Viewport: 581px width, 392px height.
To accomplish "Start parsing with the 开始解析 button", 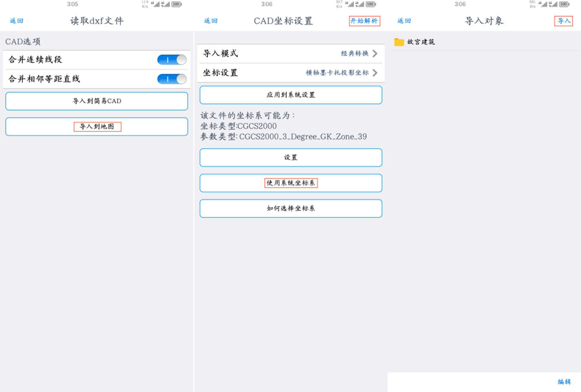I will 364,21.
